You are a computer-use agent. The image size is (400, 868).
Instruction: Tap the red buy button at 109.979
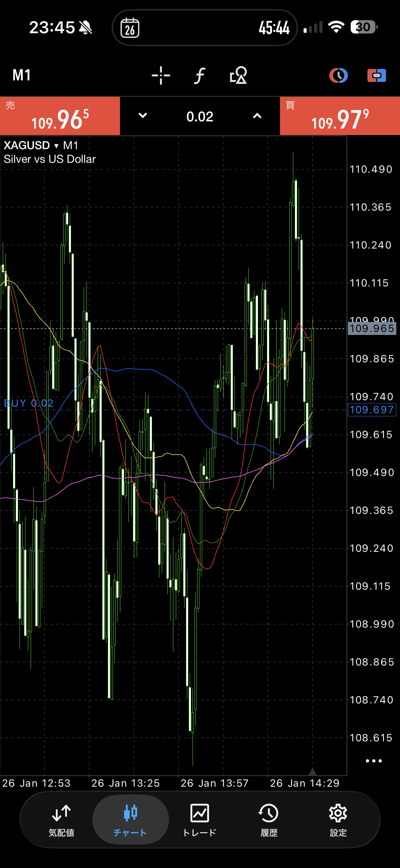340,116
